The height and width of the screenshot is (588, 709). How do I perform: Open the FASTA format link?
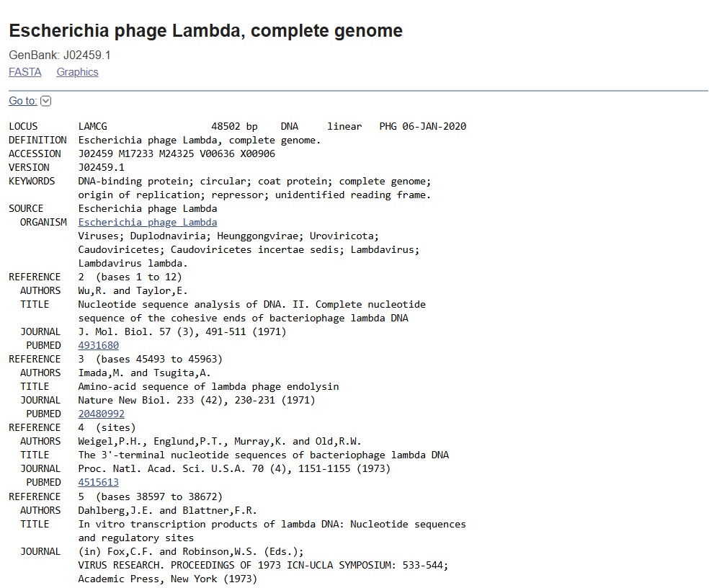[x=25, y=72]
